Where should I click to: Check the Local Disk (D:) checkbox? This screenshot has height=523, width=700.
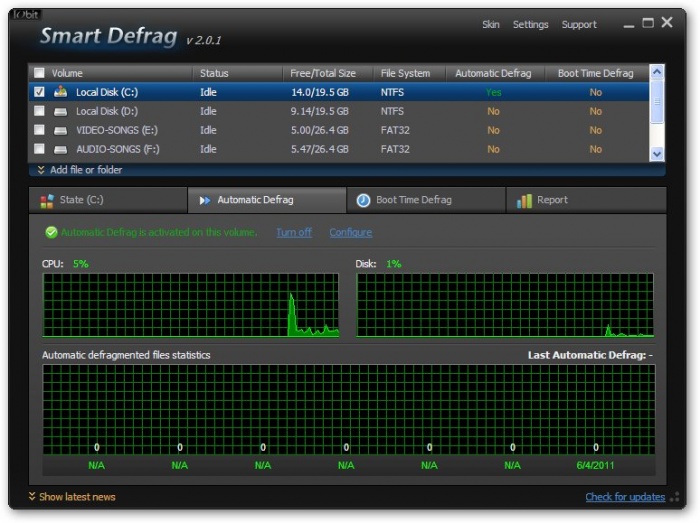pyautogui.click(x=39, y=111)
